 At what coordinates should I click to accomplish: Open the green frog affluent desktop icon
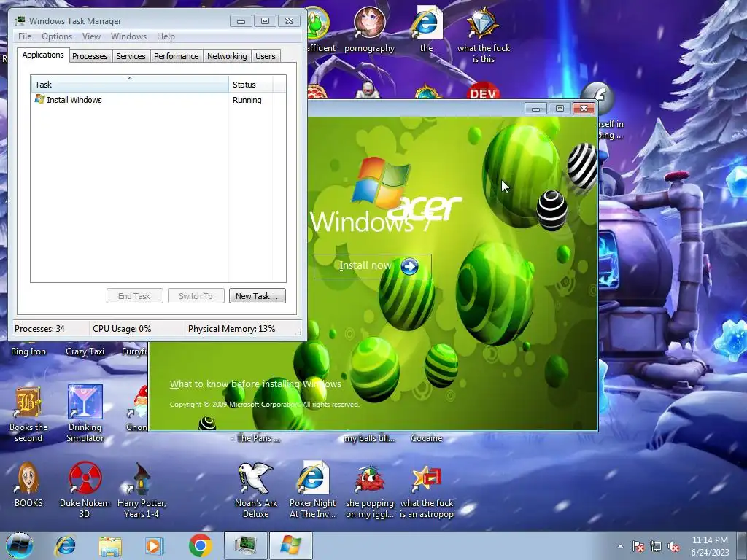click(320, 29)
